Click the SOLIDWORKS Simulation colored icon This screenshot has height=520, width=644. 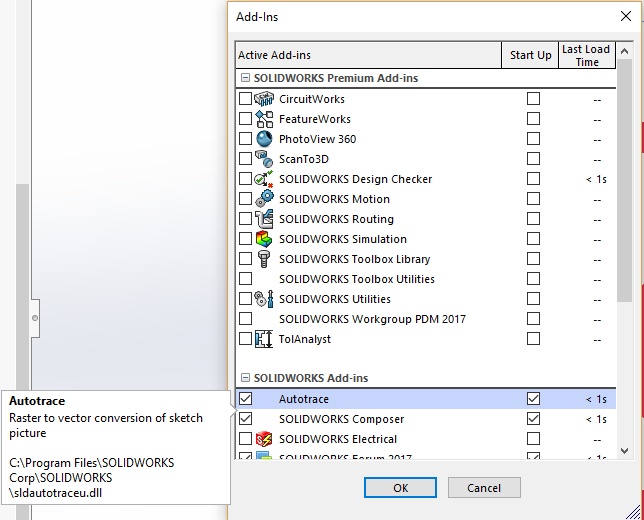[264, 239]
